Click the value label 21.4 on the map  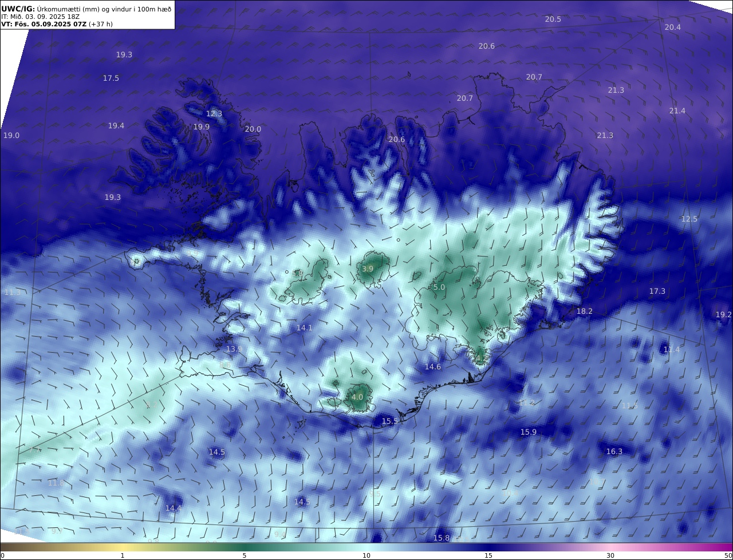click(x=677, y=111)
